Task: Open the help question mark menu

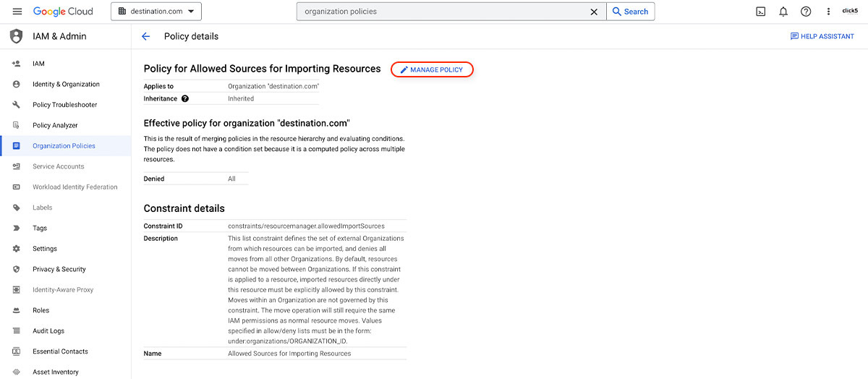Action: coord(806,12)
